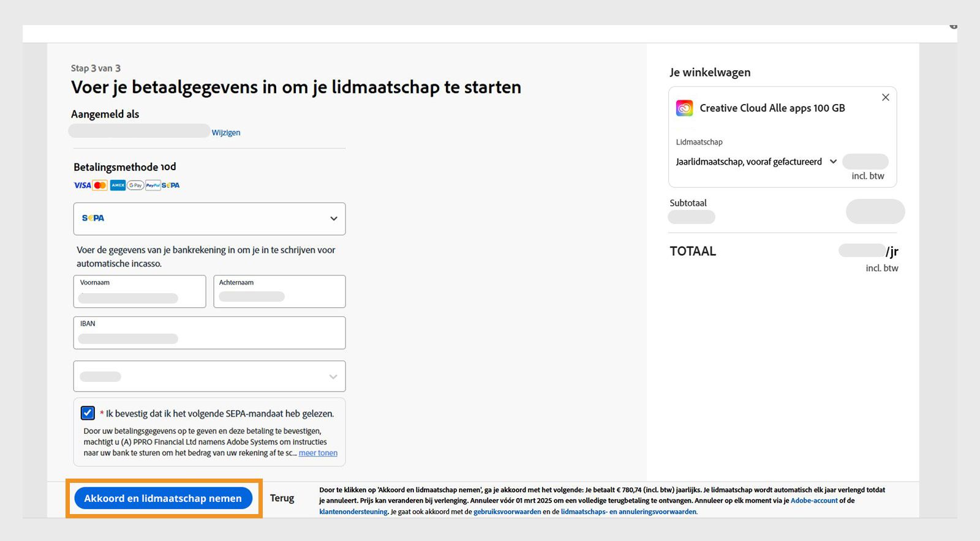Click the TOTAAL label
Image resolution: width=980 pixels, height=541 pixels.
coord(693,251)
